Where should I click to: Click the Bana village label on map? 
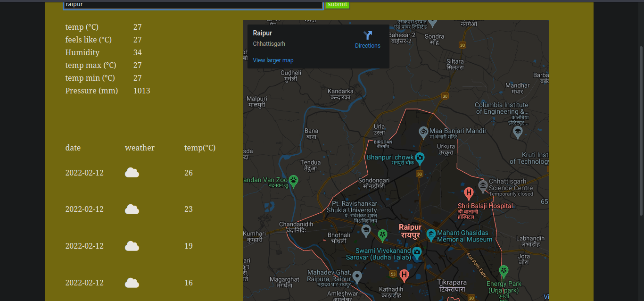point(311,134)
